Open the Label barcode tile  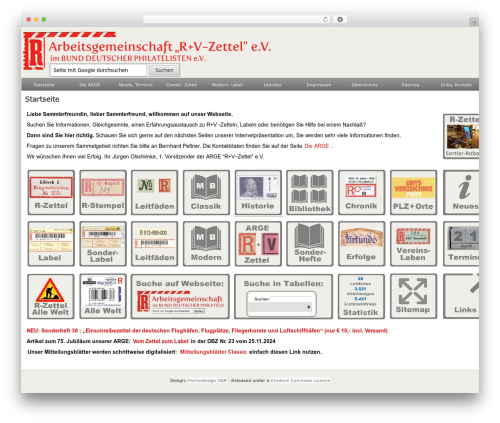pos(51,244)
